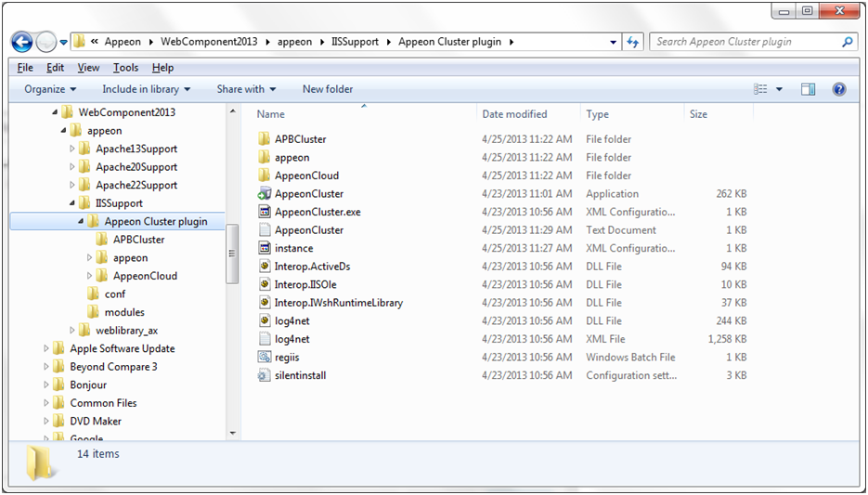Open the File menu
This screenshot has height=495, width=868.
point(25,68)
